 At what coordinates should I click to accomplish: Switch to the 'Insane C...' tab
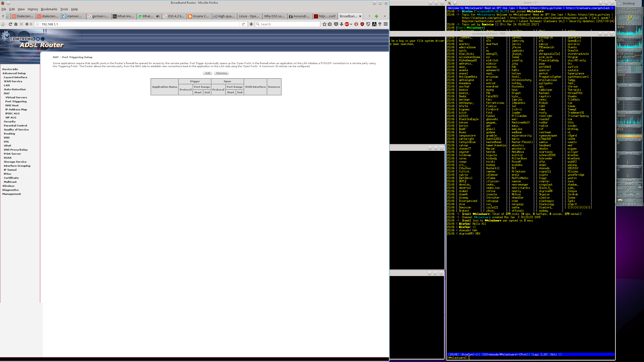(199, 16)
